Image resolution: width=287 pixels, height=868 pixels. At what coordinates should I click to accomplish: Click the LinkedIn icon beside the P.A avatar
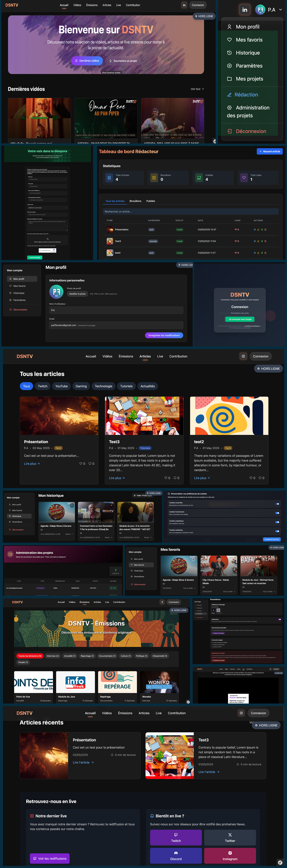click(245, 10)
